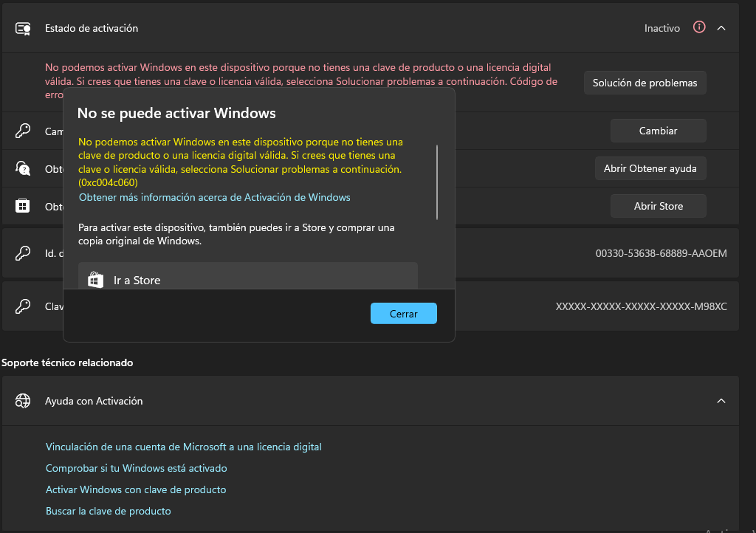
Task: Open Buscar la clave de producto link
Action: (x=108, y=511)
